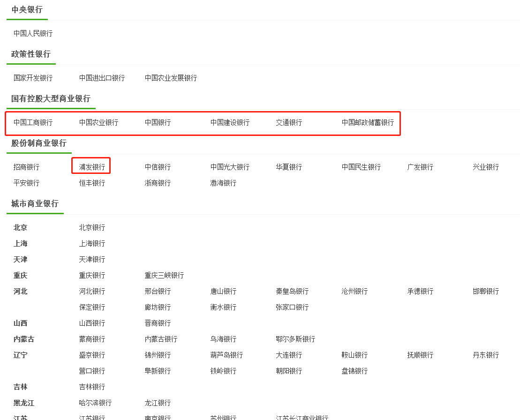Click 营口银行

92,371
